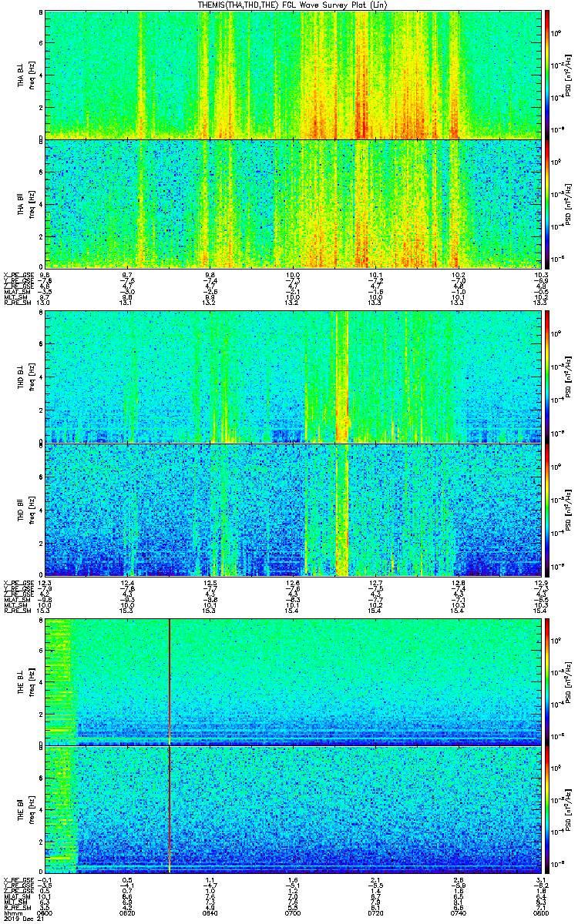Click the PSD color bar beside THE B-perpendicular
The image size is (578, 924).
547,681
